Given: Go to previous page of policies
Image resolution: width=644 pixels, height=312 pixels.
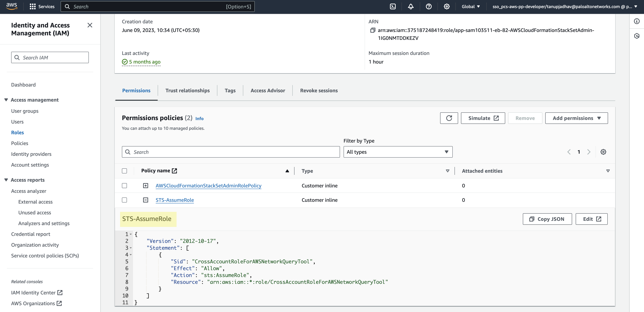Looking at the screenshot, I should tap(569, 152).
